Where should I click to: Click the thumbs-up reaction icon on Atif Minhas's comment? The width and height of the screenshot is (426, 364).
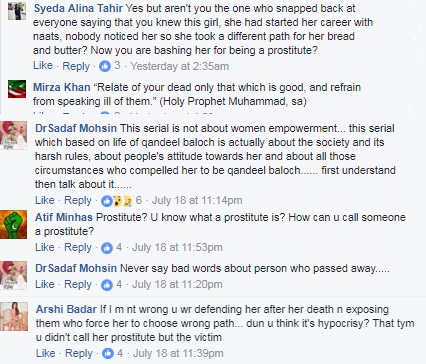pos(107,248)
